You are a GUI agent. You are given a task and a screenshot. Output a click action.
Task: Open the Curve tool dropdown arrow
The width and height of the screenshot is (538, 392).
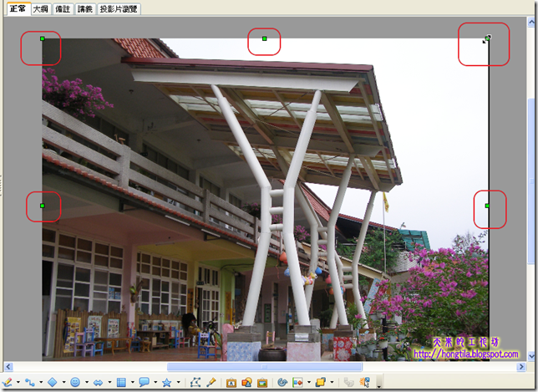tap(18, 382)
